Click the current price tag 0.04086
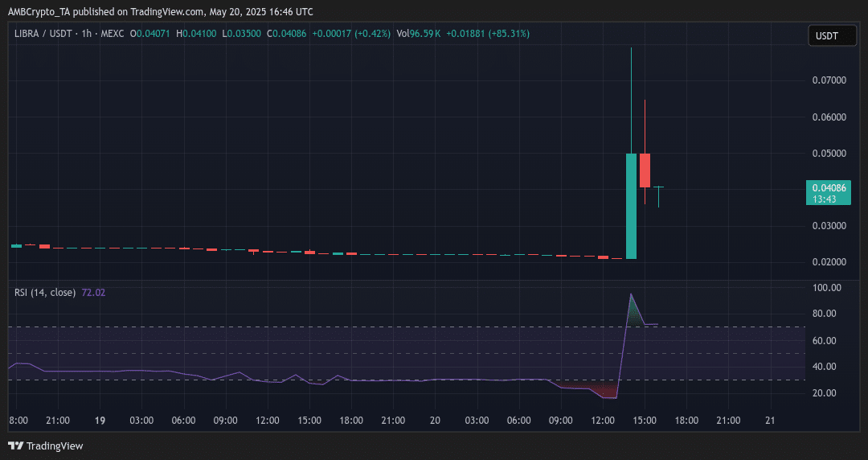 829,188
